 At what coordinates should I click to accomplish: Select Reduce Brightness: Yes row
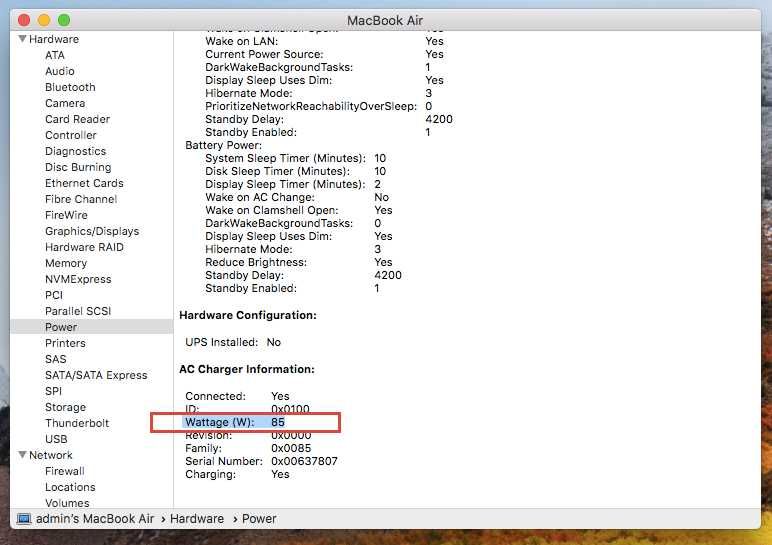click(x=299, y=262)
